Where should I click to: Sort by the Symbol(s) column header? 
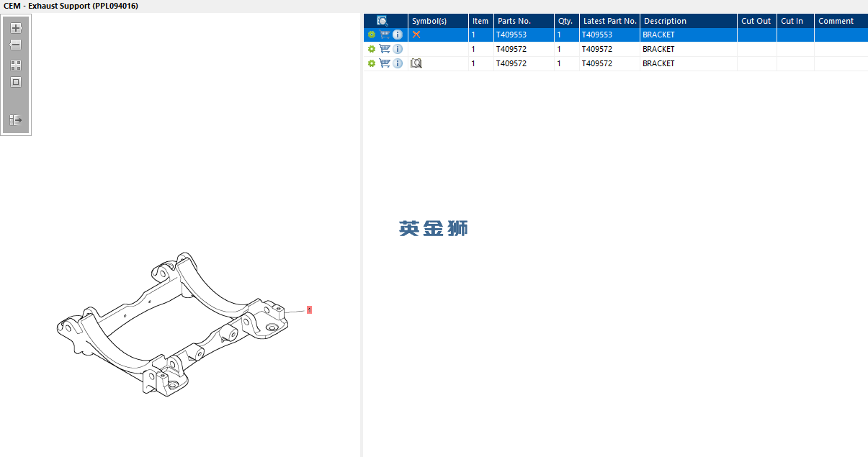pos(438,21)
